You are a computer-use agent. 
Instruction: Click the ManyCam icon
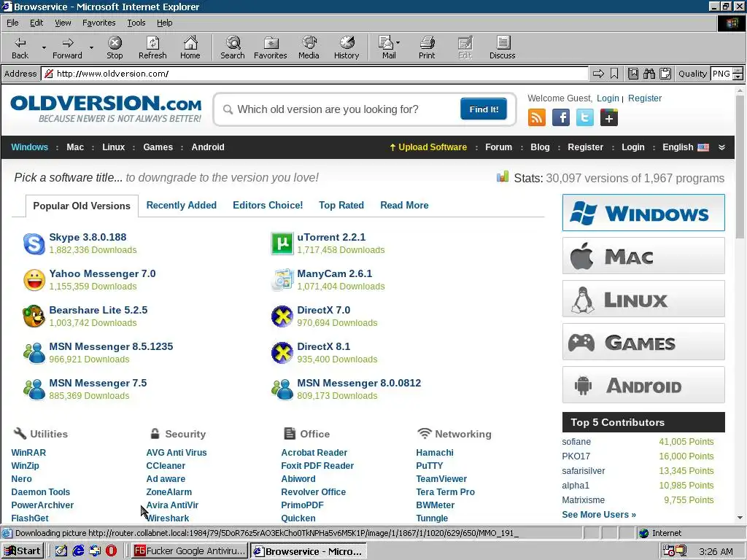click(x=282, y=280)
